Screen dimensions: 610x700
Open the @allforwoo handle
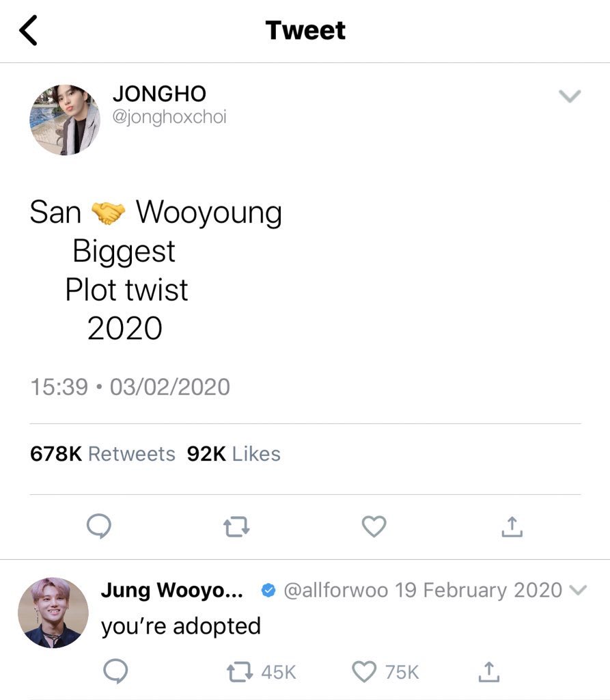336,590
